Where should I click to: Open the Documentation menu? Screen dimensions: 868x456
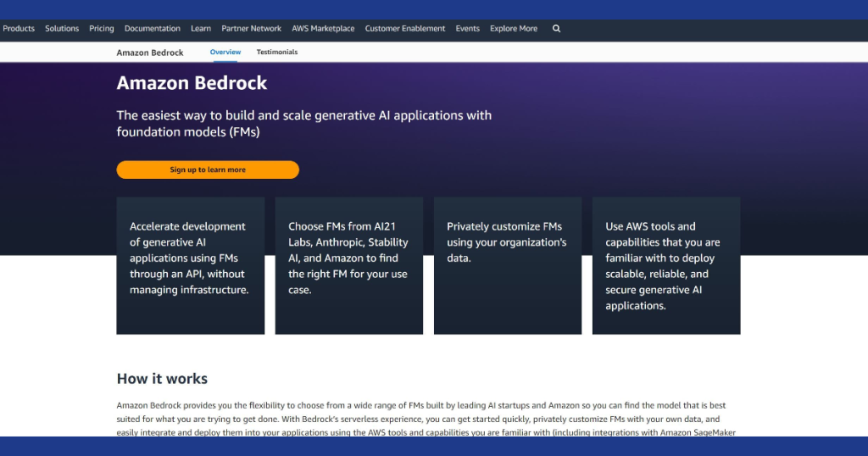pos(153,29)
